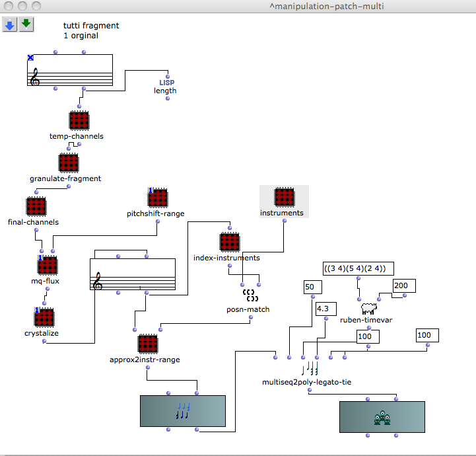Click the ruben-timevar sheep icon
The image size is (476, 456).
pos(368,308)
